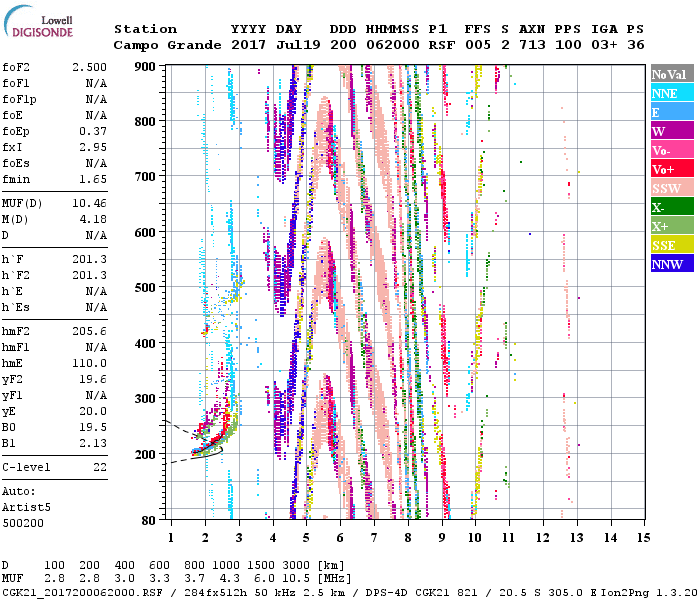The image size is (700, 600).
Task: Click the hmF2 value 205.6
Action: [88, 359]
